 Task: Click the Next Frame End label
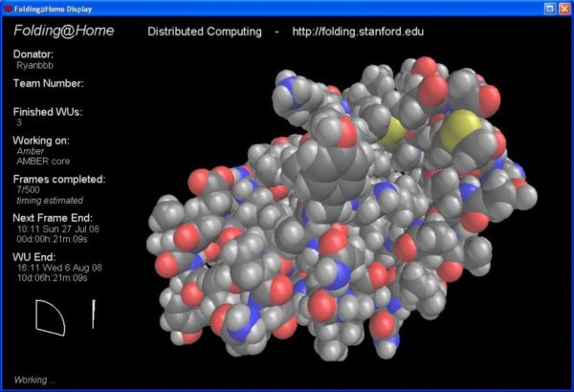55,218
